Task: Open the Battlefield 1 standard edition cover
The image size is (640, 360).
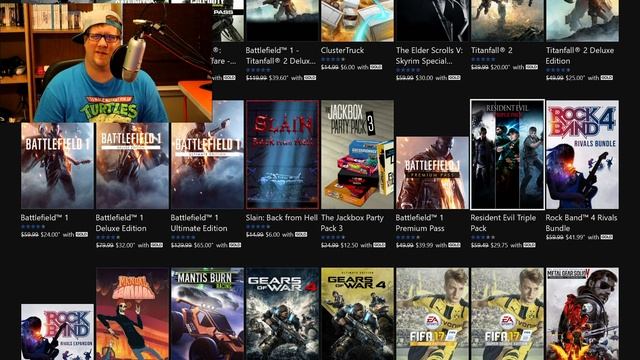Action: click(x=57, y=166)
